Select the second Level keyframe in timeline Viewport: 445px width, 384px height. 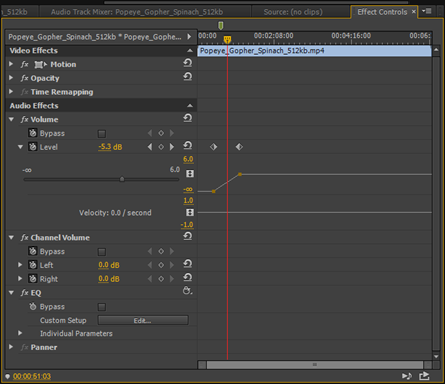(239, 147)
